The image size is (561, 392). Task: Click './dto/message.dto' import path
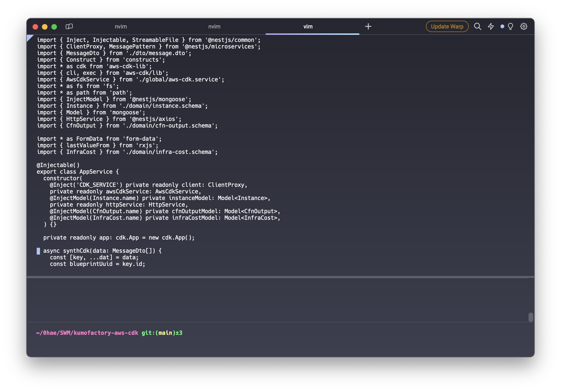(x=157, y=53)
